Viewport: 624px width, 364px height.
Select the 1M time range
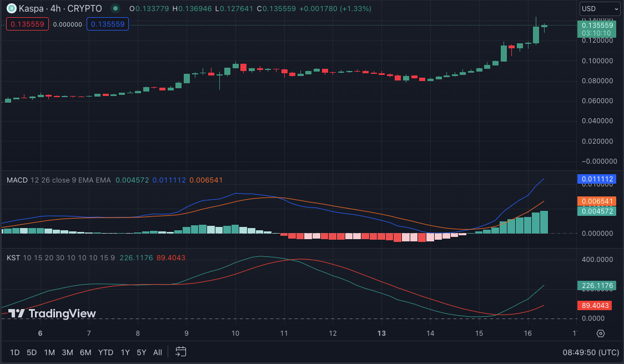coord(49,352)
